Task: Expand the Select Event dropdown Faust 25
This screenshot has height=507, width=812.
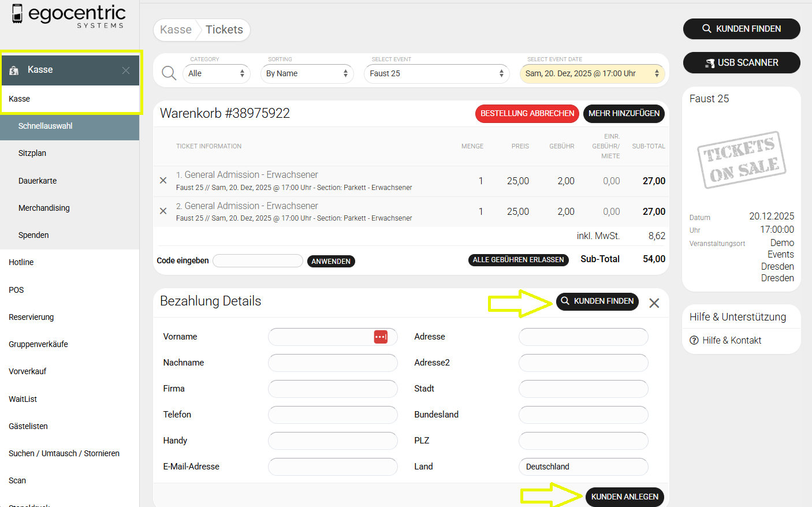Action: (437, 74)
